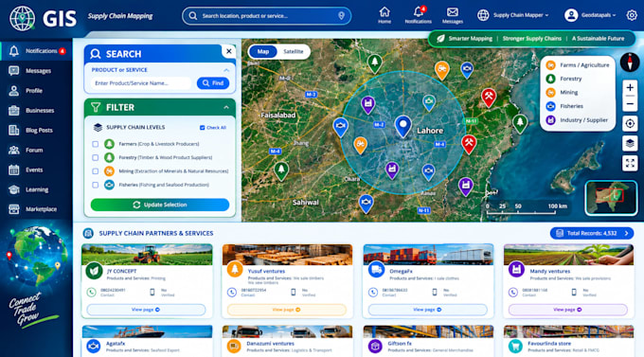
Task: Collapse the Filter panel
Action: tap(226, 108)
